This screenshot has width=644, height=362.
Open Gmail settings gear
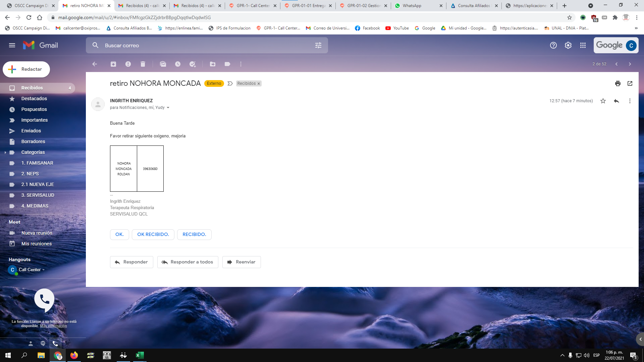tap(568, 45)
